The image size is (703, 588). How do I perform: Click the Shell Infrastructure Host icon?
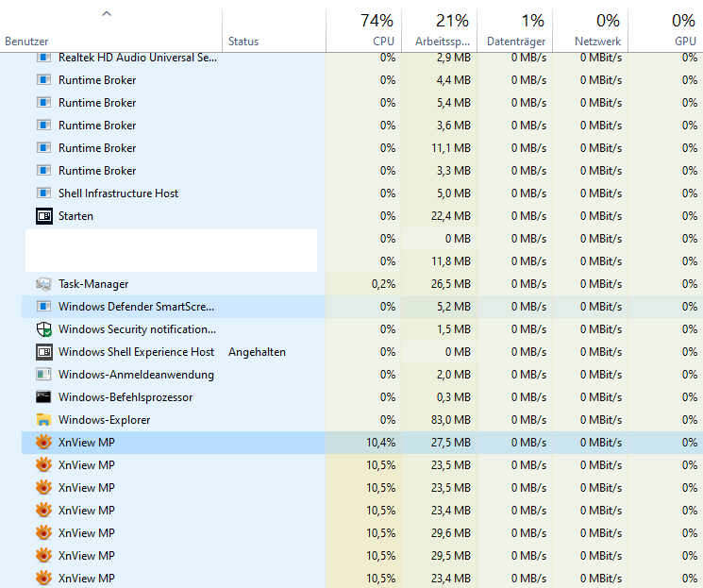(43, 193)
